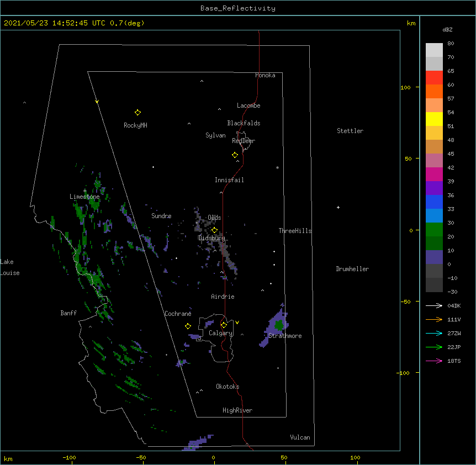Click the yellow diamond marker south of RedDeer
Image resolution: width=476 pixels, height=465 pixels.
click(x=235, y=155)
